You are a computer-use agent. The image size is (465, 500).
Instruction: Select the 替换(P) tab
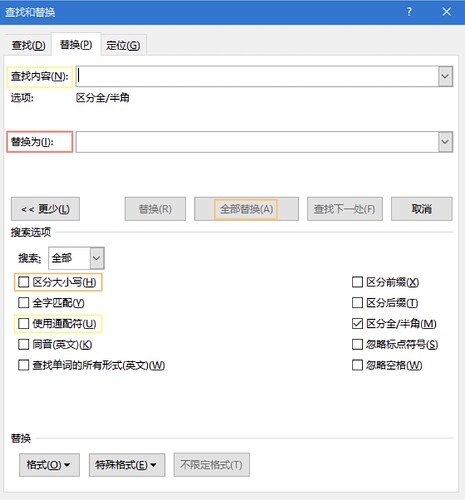pos(76,44)
